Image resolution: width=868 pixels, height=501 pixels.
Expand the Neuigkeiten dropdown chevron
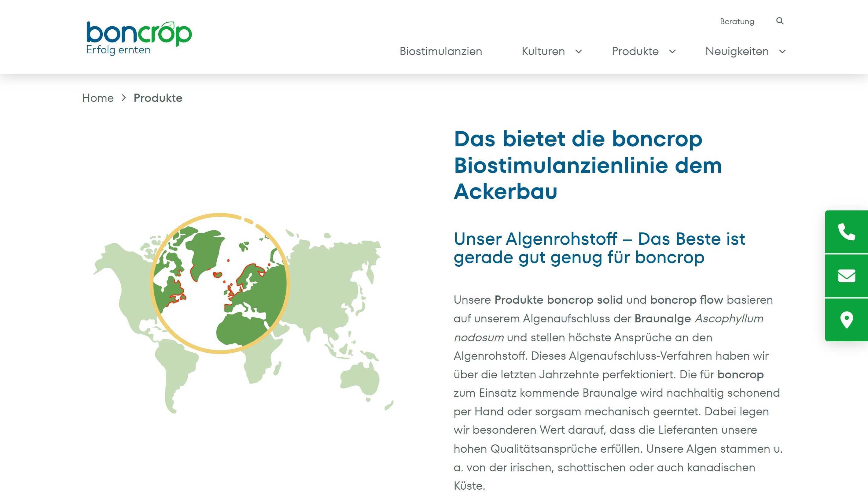click(x=782, y=52)
